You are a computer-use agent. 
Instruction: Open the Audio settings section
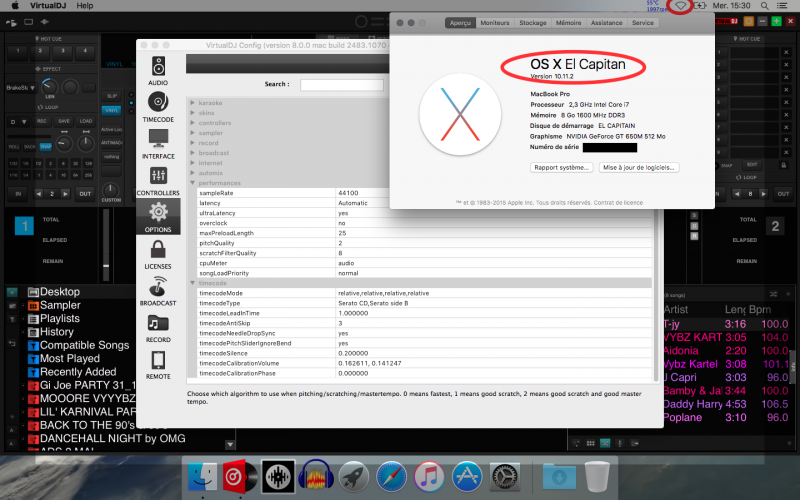tap(158, 72)
